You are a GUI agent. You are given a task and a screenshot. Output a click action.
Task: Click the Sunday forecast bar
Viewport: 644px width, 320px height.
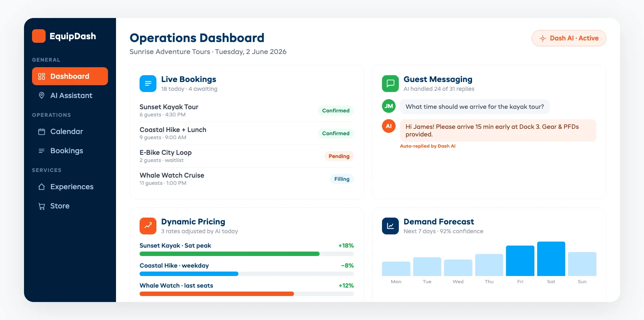[x=582, y=264]
